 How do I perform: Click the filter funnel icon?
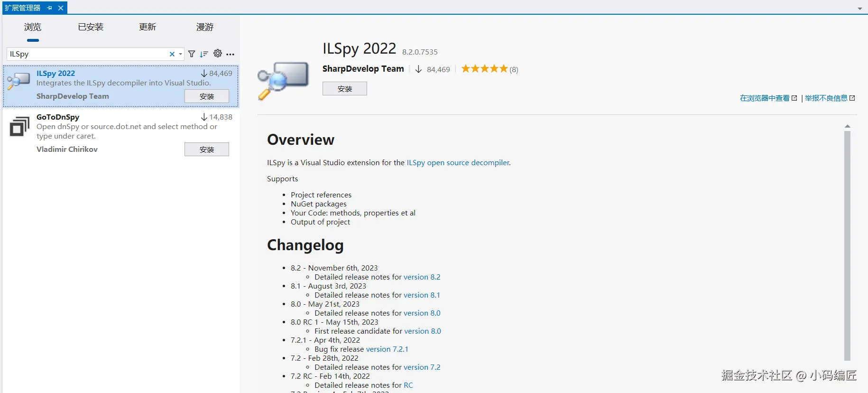pos(192,54)
